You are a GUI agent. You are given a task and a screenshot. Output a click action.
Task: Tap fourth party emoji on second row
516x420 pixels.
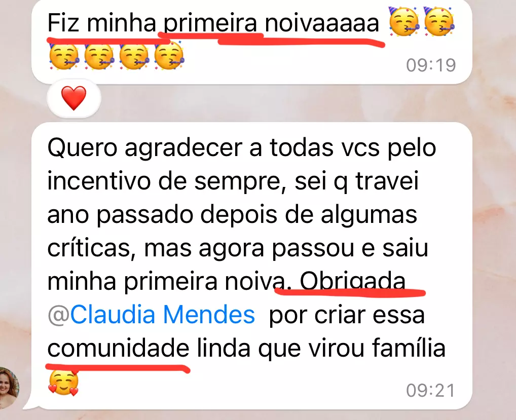pyautogui.click(x=169, y=56)
